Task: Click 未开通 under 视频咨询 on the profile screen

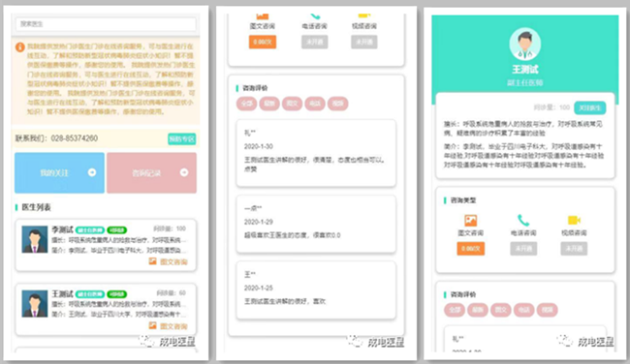Action: click(x=574, y=249)
